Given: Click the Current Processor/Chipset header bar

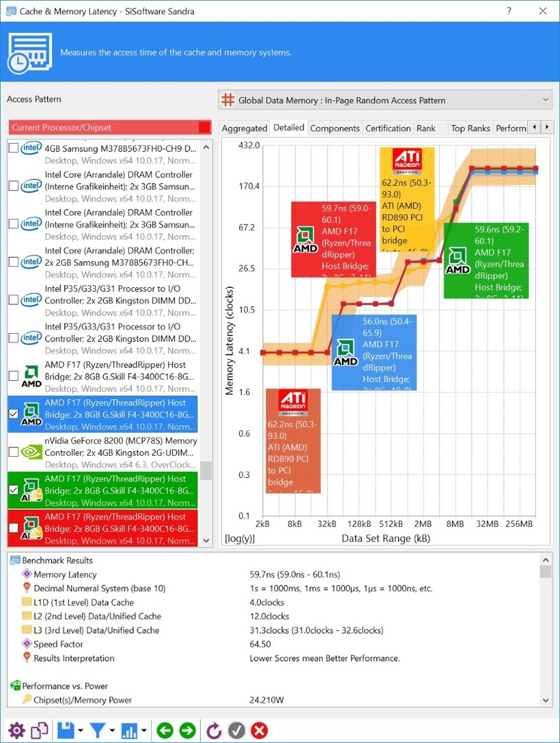Looking at the screenshot, I should click(110, 128).
